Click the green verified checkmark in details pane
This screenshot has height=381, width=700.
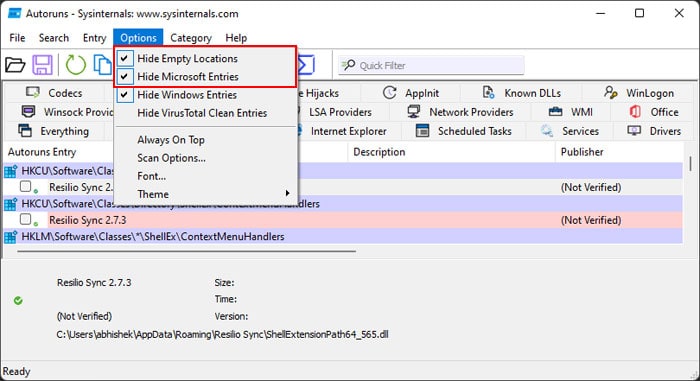18,300
